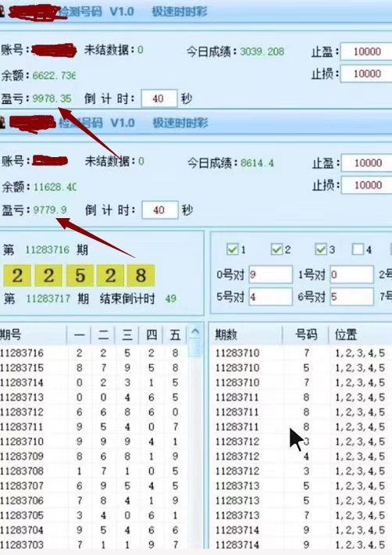Viewport: 392px width, 555px height.
Task: Click the 期数 column header in the right table
Action: [x=247, y=335]
